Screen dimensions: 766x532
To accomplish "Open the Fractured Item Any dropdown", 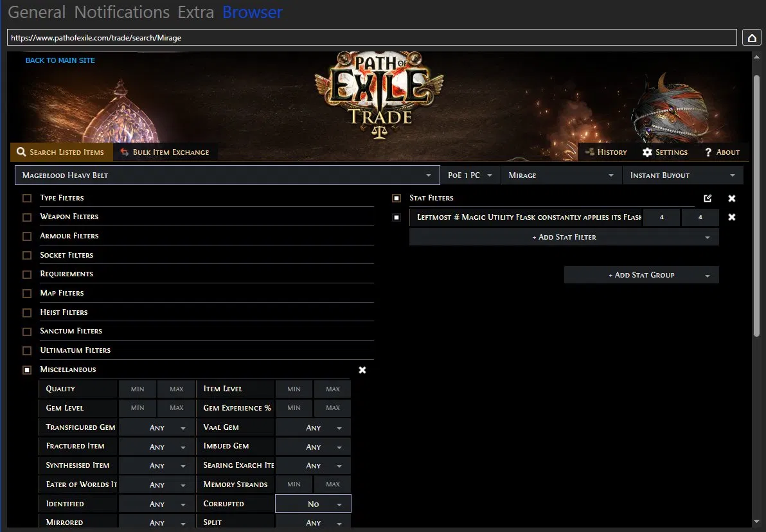I will click(156, 447).
